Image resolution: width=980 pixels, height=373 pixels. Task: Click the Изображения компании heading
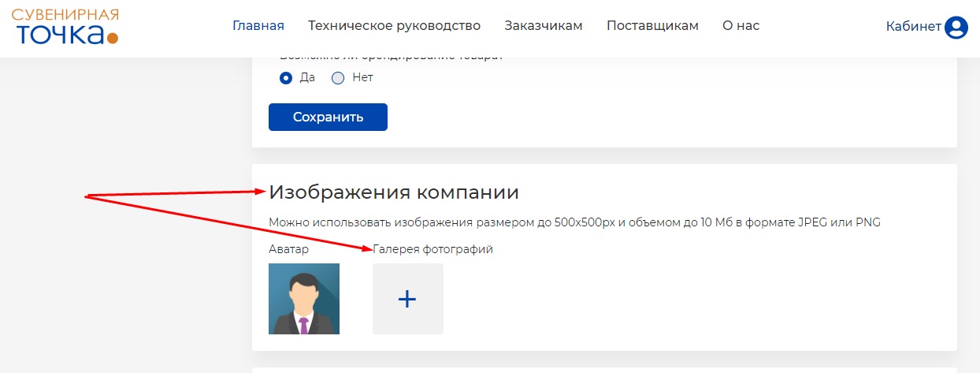[x=394, y=192]
